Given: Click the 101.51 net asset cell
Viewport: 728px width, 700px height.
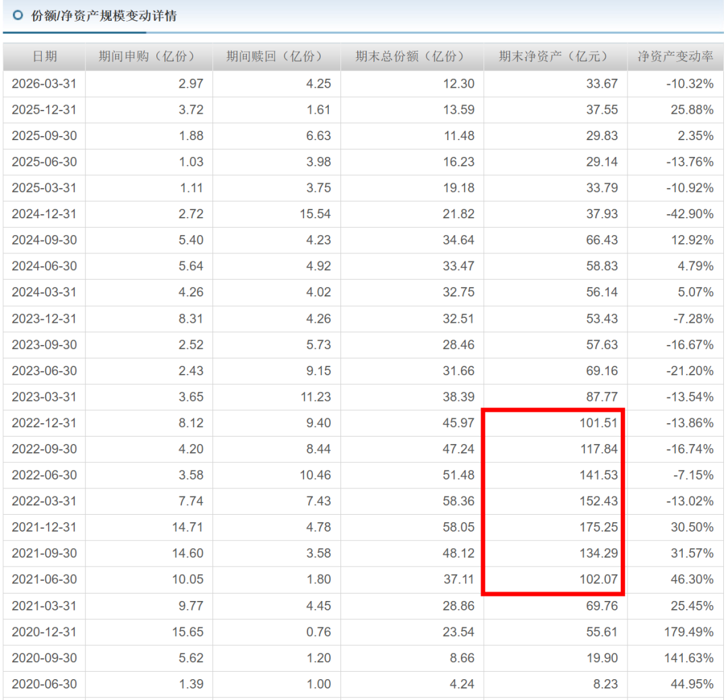Looking at the screenshot, I should 555,423.
